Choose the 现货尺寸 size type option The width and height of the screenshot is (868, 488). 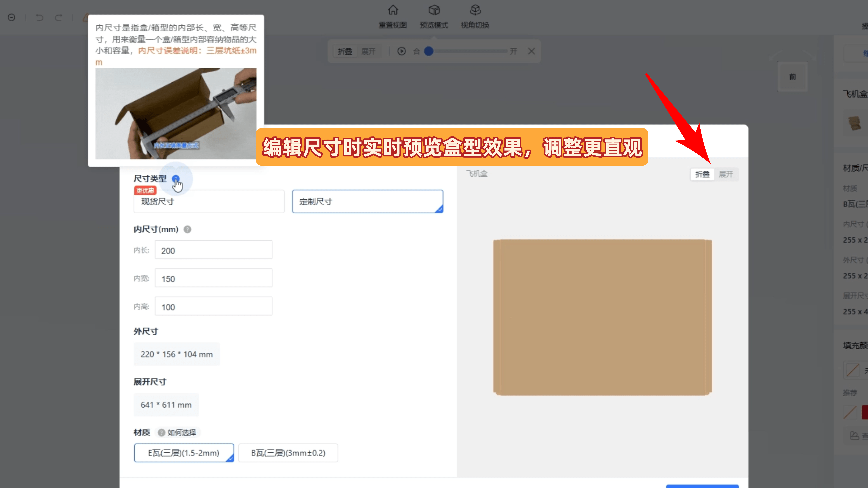(x=209, y=201)
